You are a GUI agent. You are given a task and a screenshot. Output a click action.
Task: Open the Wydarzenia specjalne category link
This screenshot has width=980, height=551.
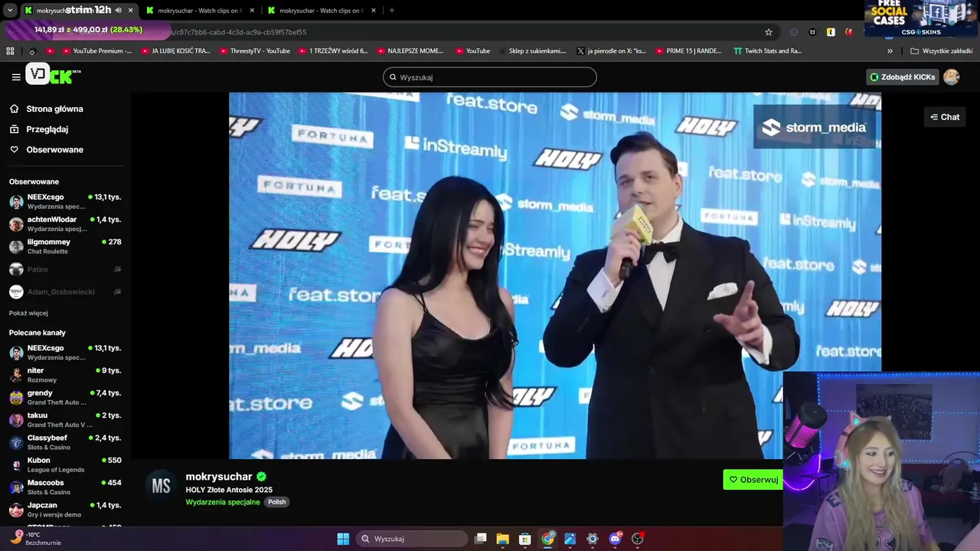(x=223, y=502)
